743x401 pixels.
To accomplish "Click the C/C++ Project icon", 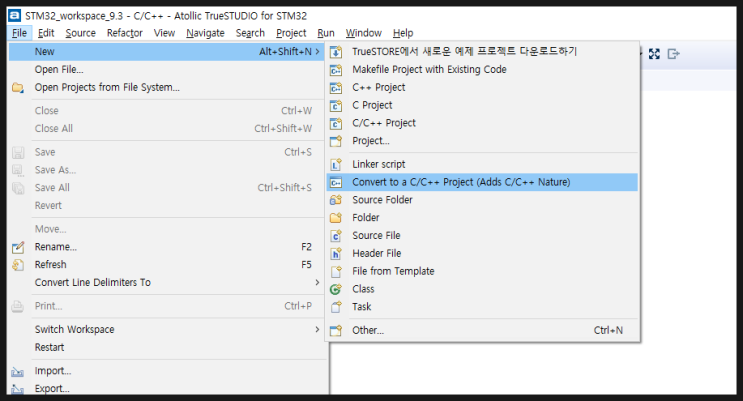I will (x=336, y=123).
